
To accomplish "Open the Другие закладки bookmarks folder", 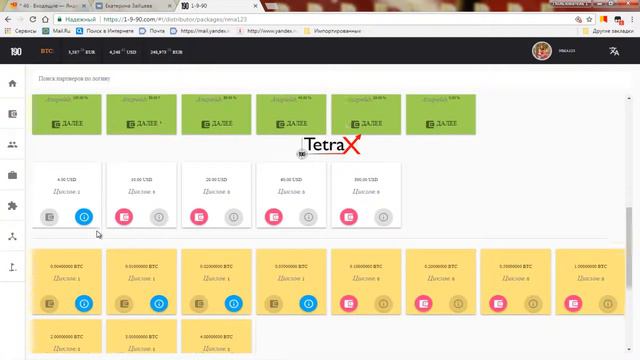I will [x=608, y=31].
